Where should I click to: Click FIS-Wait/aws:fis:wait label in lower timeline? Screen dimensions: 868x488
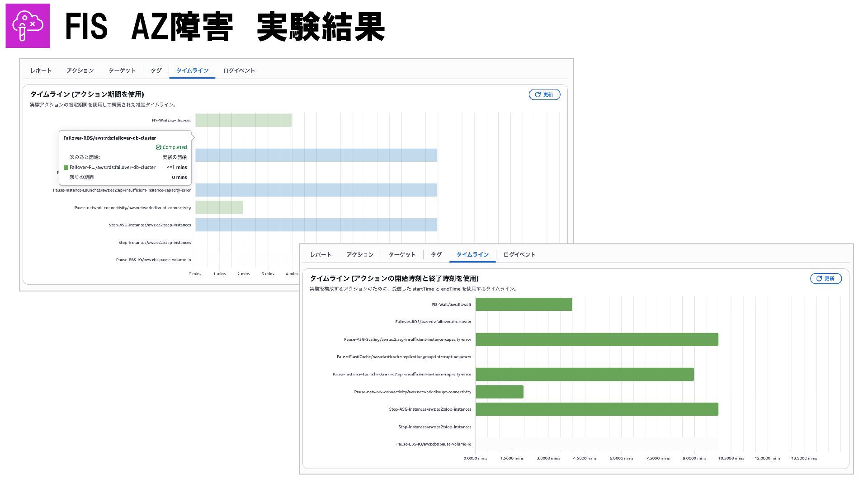(x=452, y=305)
